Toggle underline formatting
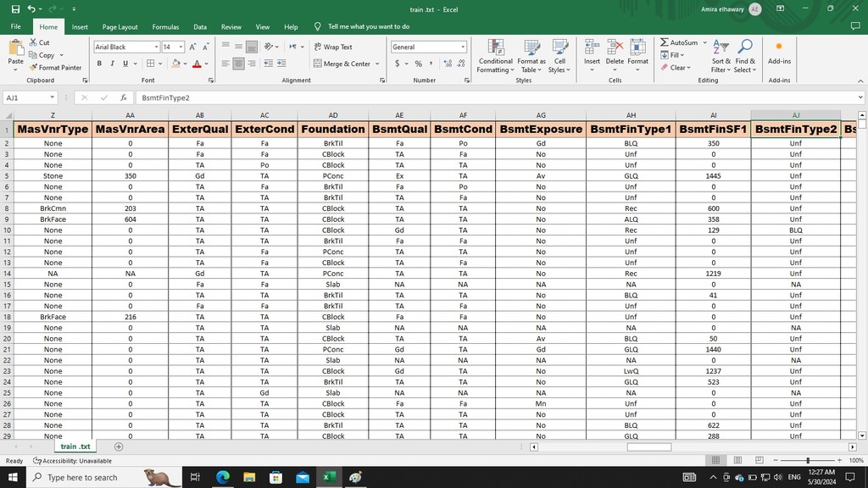868x488 pixels. (125, 64)
